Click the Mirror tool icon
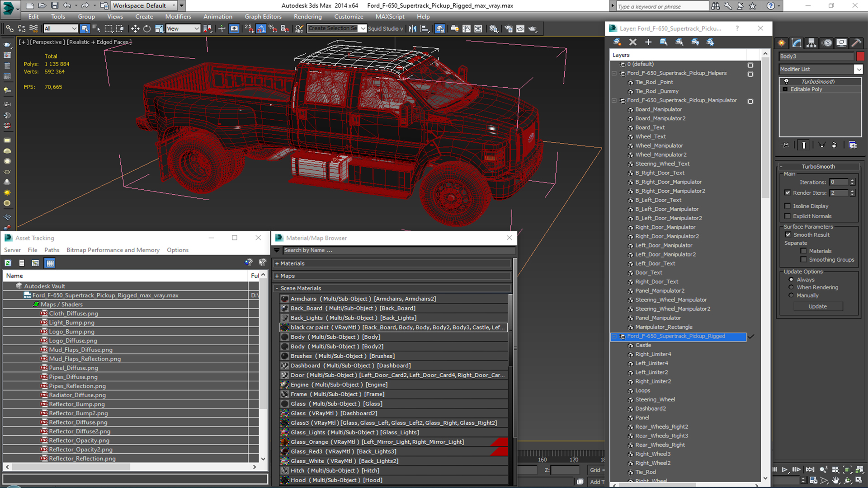The width and height of the screenshot is (868, 488). [x=412, y=28]
